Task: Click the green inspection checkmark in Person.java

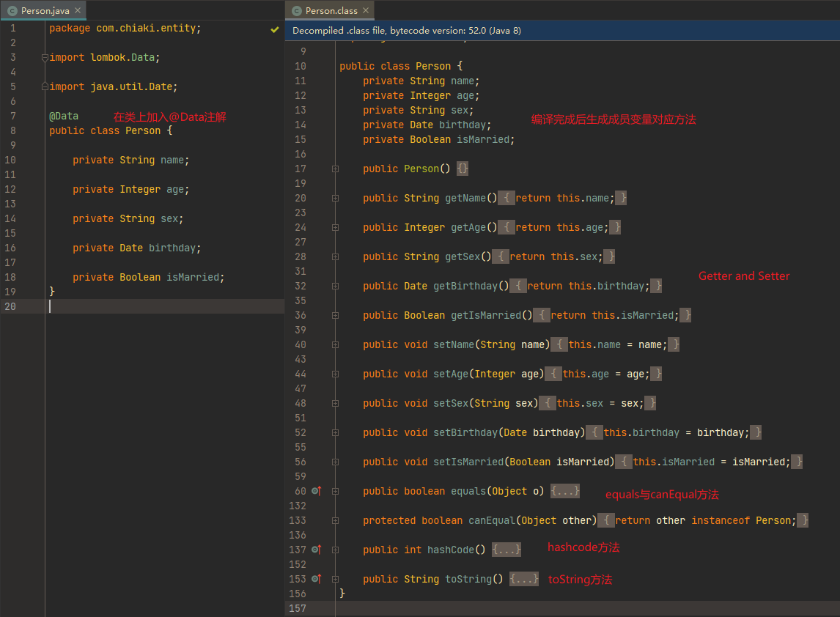Action: coord(275,29)
